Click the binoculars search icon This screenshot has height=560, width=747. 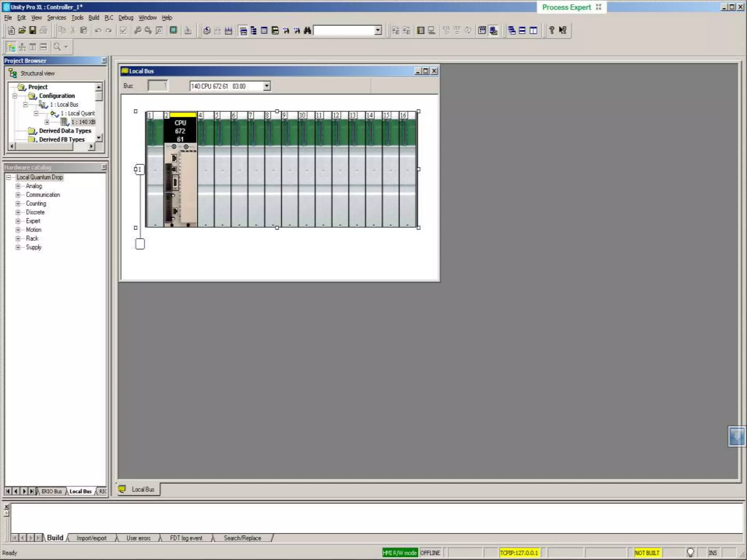(x=307, y=31)
